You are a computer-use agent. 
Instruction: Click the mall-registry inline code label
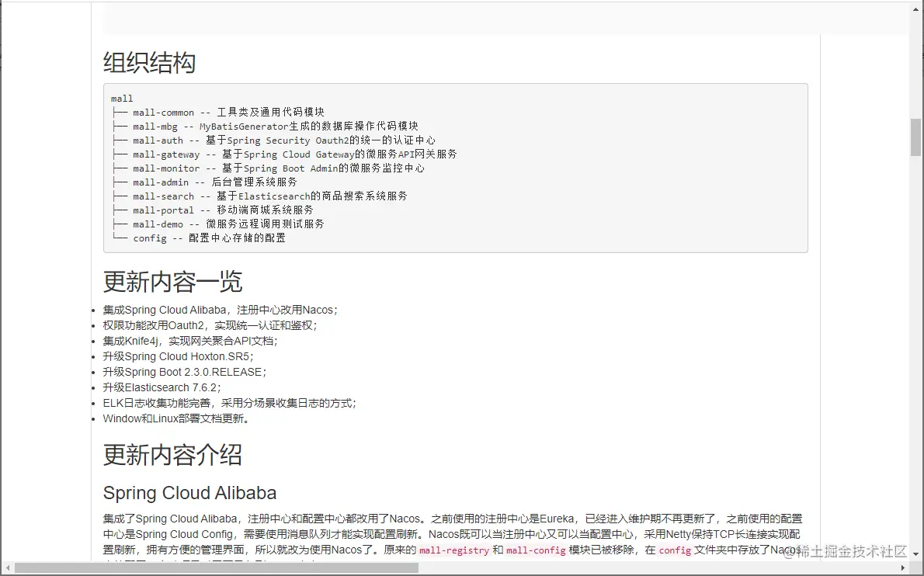[x=454, y=550]
